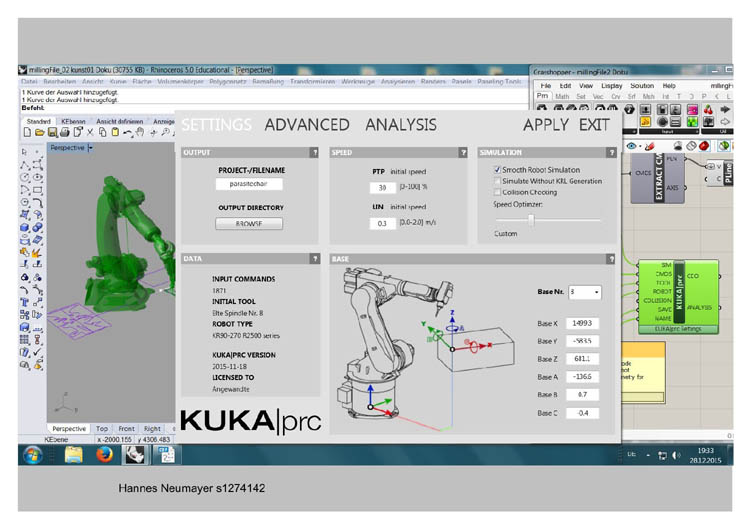Select the Polyline tool in Rhino sidebar
The image size is (750, 529).
(24, 165)
